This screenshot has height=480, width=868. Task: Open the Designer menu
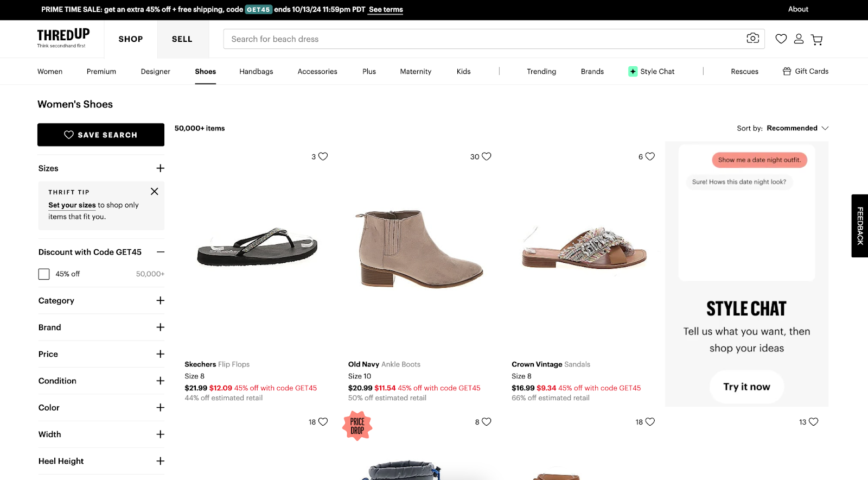click(x=156, y=71)
